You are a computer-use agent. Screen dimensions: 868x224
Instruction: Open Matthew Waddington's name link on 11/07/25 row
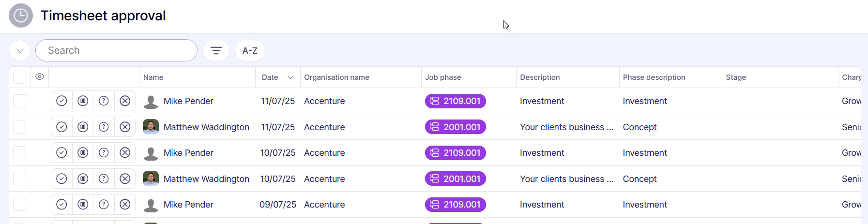pos(206,127)
